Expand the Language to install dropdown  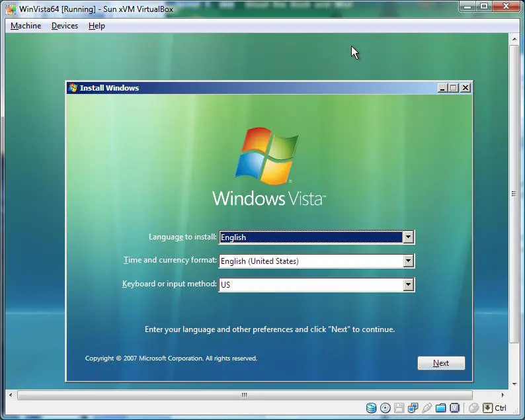tap(408, 237)
